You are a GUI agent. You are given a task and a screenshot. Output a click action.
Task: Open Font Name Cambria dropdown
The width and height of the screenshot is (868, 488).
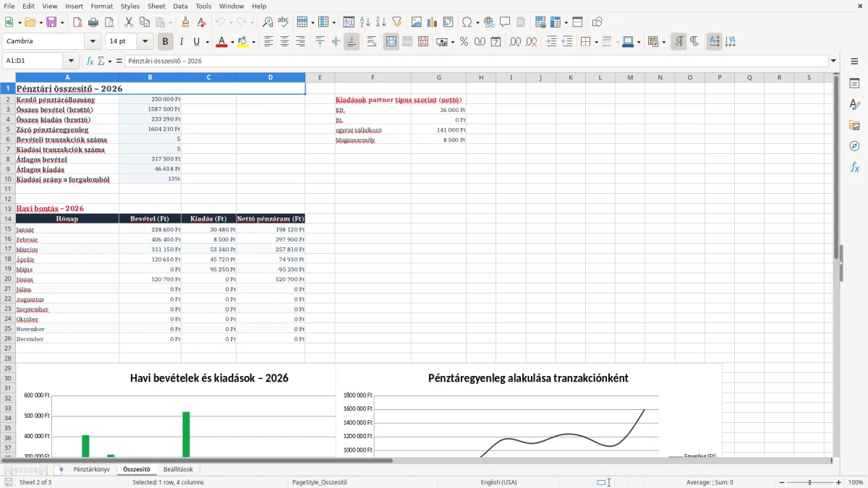(x=93, y=42)
